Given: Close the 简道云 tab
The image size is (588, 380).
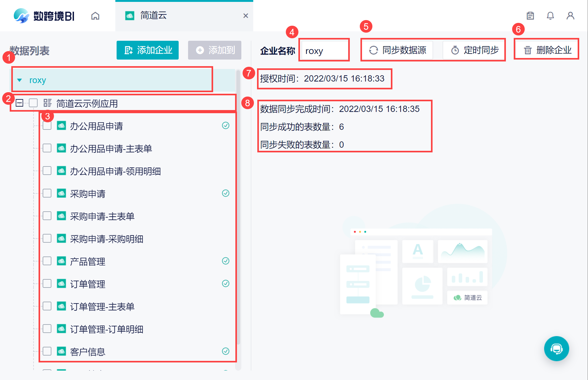Looking at the screenshot, I should coord(246,16).
